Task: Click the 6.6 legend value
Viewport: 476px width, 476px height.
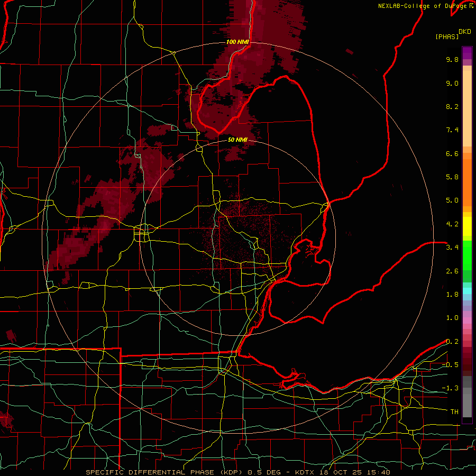Action: point(452,153)
